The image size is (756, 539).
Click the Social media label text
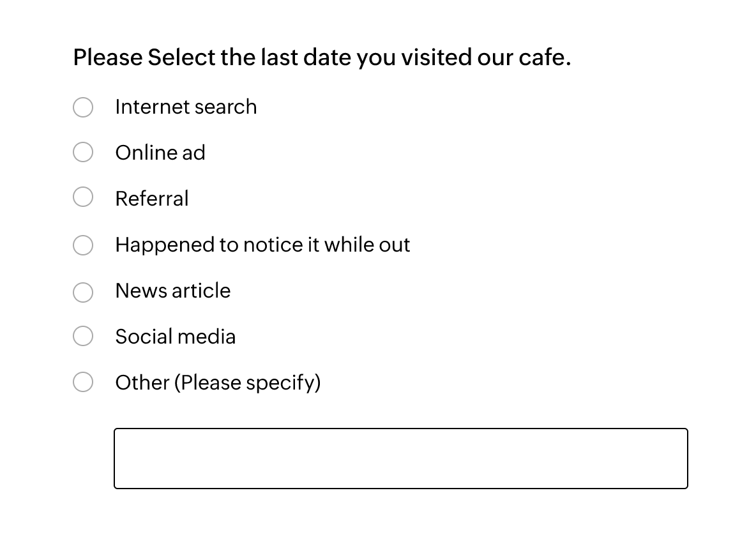176,337
